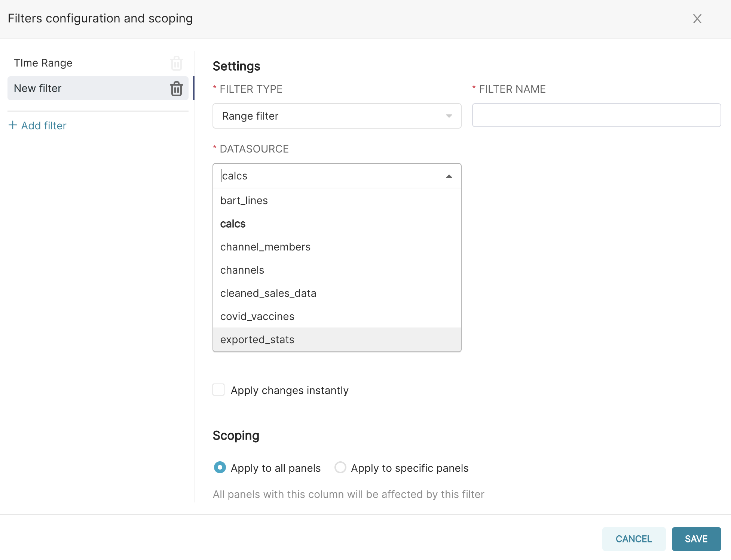The image size is (731, 560).
Task: Select calcs from the datasource list
Action: point(232,224)
